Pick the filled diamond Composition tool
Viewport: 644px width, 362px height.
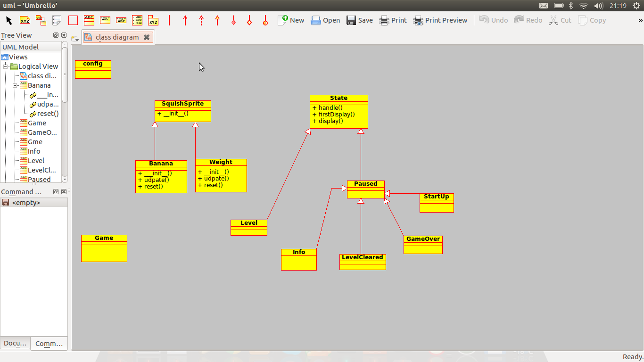(233, 20)
